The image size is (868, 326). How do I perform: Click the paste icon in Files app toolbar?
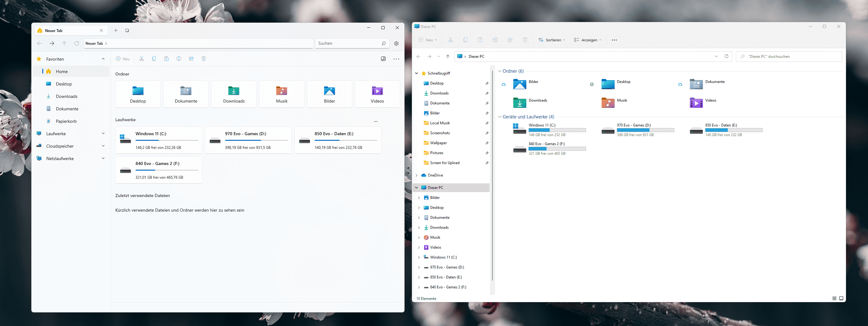click(166, 59)
